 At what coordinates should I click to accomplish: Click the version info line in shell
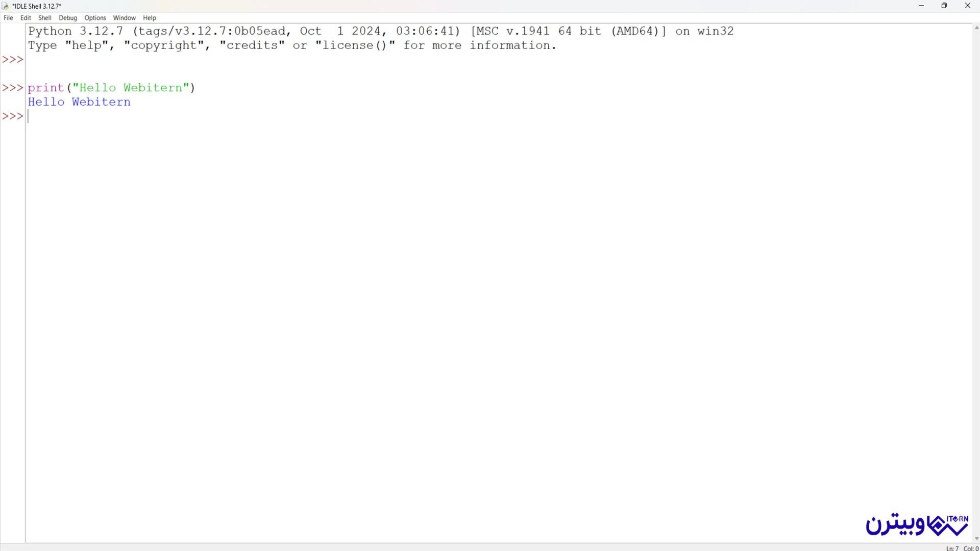tap(380, 30)
